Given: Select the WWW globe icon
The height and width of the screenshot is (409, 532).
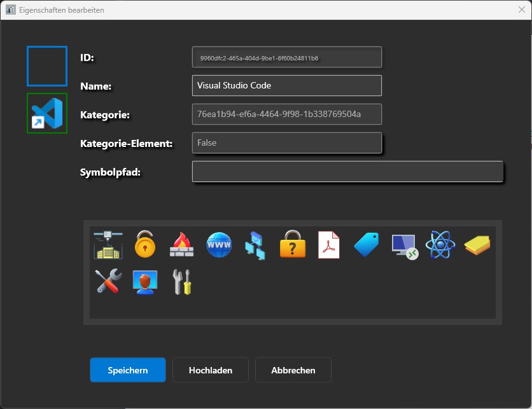Looking at the screenshot, I should [219, 244].
